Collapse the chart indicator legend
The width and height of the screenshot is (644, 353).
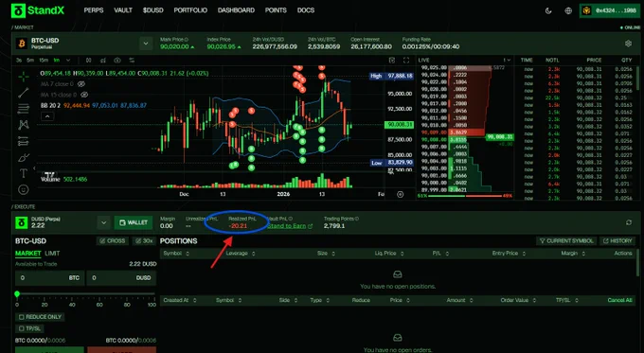point(47,116)
